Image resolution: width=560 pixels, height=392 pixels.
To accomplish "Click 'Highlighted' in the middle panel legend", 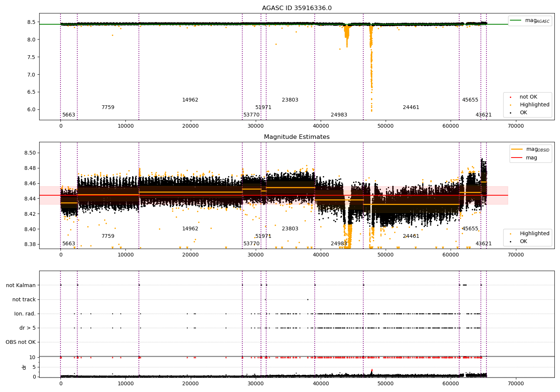I will pyautogui.click(x=535, y=234).
